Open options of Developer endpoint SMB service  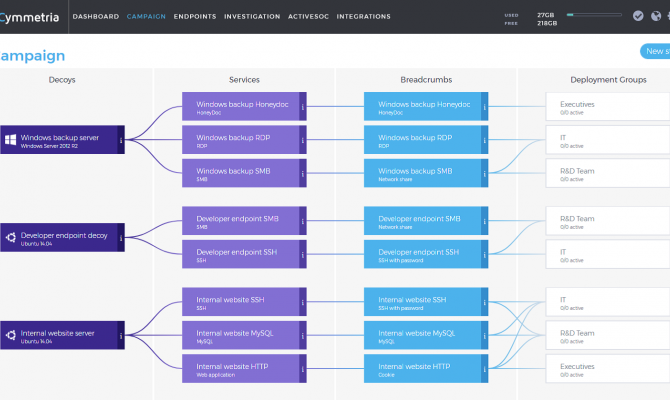[x=303, y=221]
